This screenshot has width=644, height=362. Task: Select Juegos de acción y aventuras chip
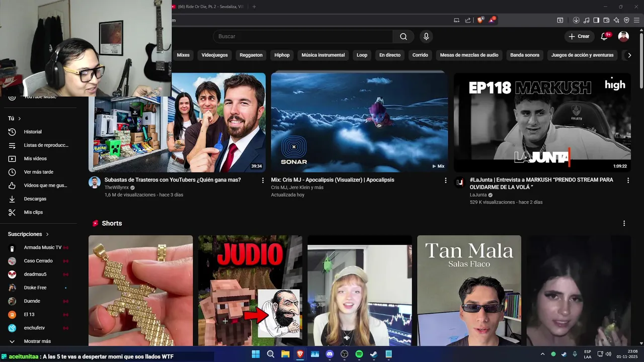click(583, 55)
